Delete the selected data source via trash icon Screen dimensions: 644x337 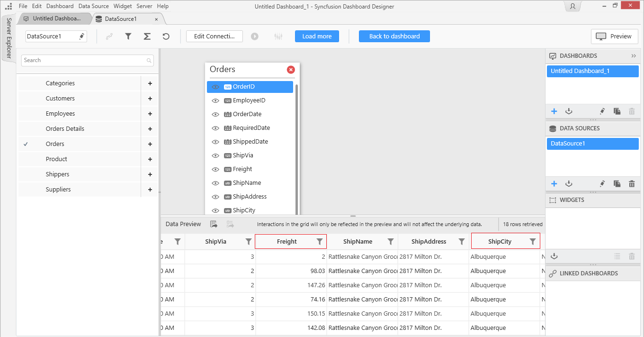point(631,184)
